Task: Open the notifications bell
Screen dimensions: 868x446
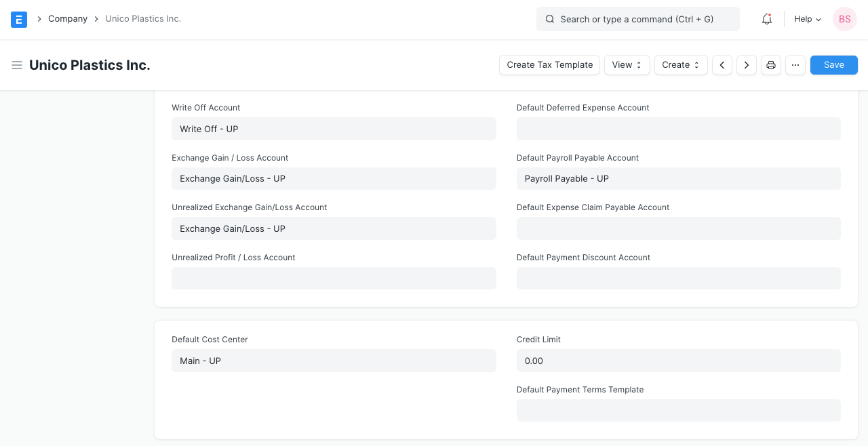Action: point(767,19)
